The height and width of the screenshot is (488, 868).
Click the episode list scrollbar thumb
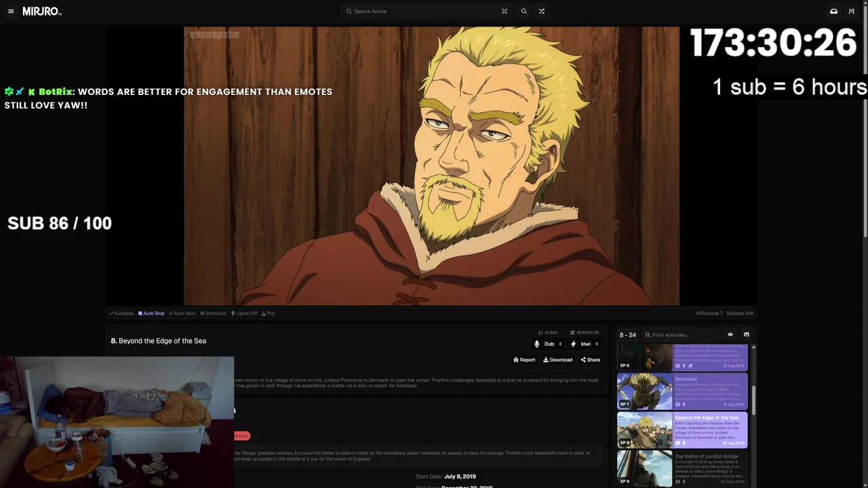(x=753, y=401)
